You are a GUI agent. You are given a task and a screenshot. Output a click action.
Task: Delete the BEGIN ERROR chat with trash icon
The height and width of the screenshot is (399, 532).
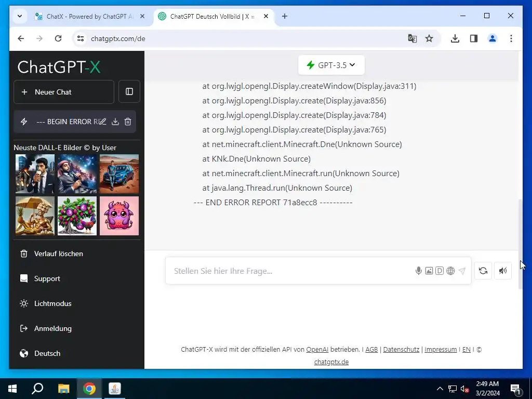pyautogui.click(x=128, y=122)
